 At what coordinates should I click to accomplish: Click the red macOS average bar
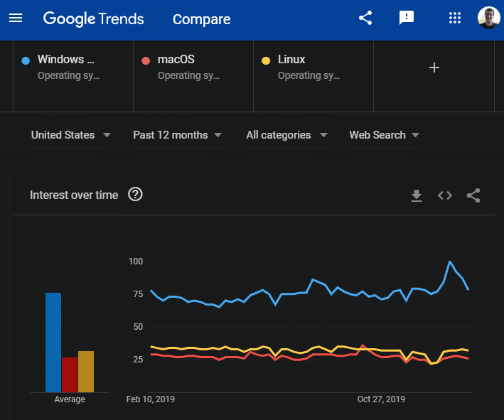pos(70,375)
